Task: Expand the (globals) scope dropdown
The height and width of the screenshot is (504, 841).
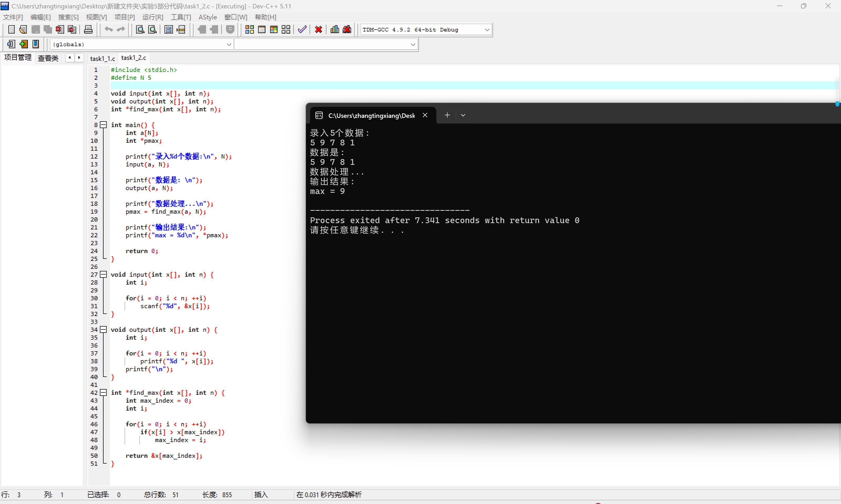Action: 229,44
